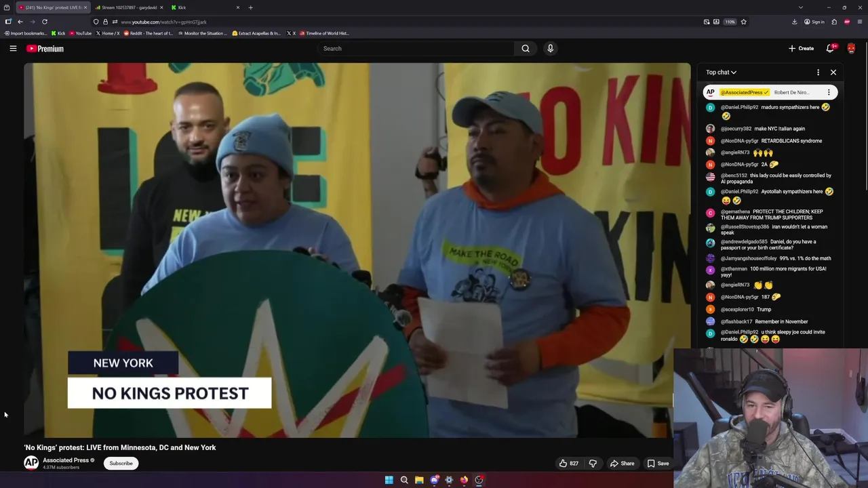Sign in to Firefox account

(x=814, y=22)
